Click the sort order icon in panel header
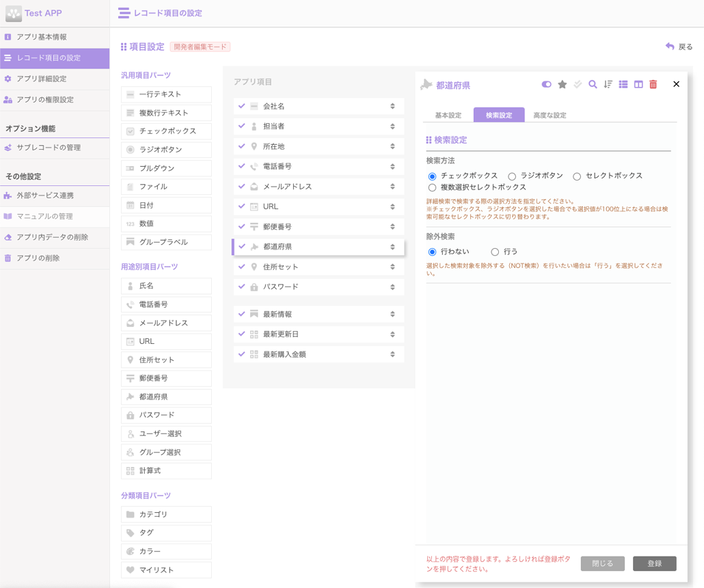Image resolution: width=704 pixels, height=588 pixels. tap(608, 85)
